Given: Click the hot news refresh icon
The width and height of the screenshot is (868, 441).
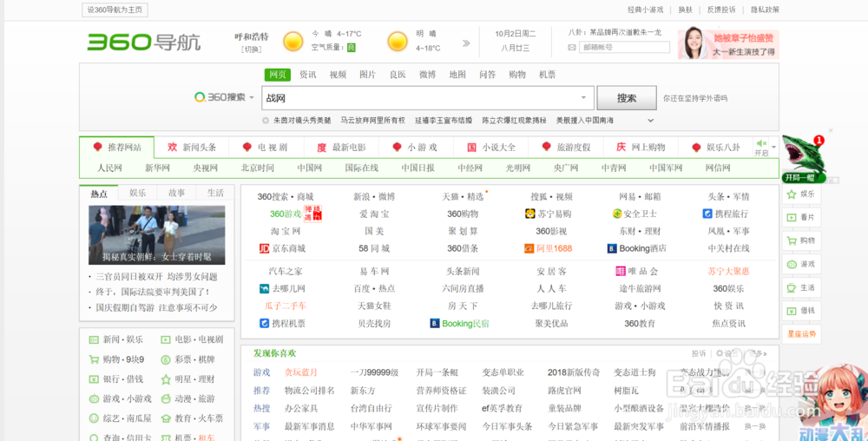Looking at the screenshot, I should tap(266, 120).
